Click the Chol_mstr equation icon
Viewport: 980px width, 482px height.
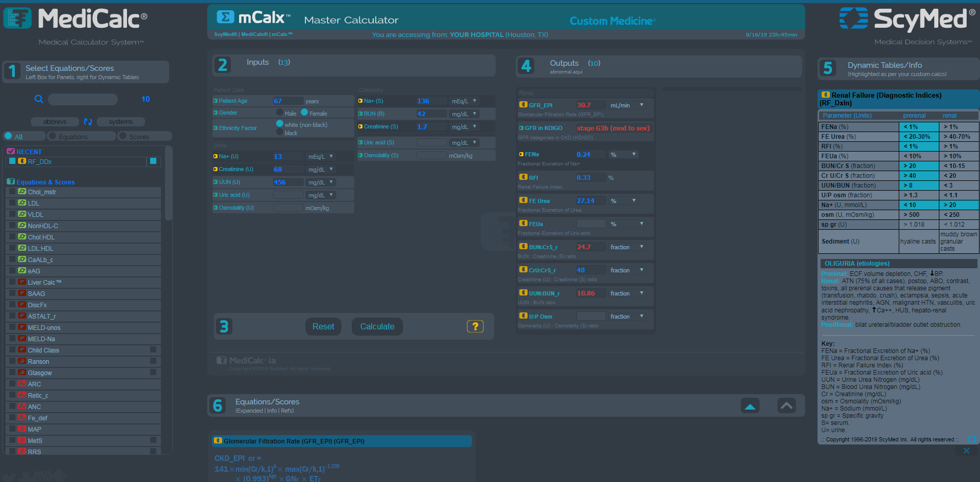point(22,192)
